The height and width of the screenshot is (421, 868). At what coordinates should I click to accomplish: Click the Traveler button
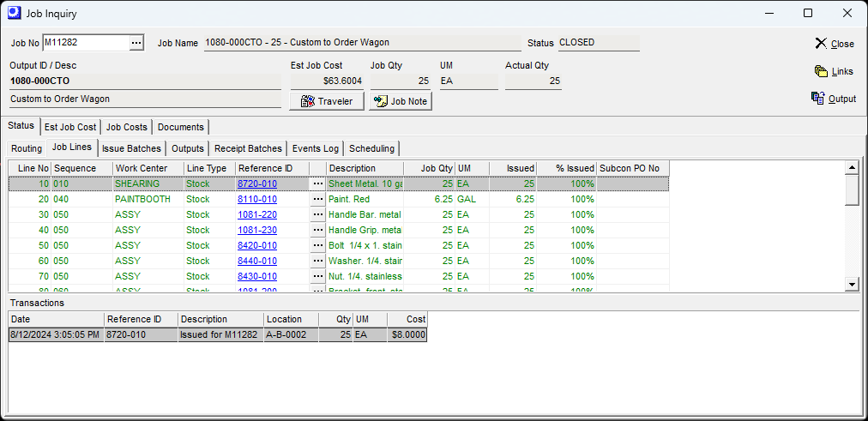tap(327, 101)
